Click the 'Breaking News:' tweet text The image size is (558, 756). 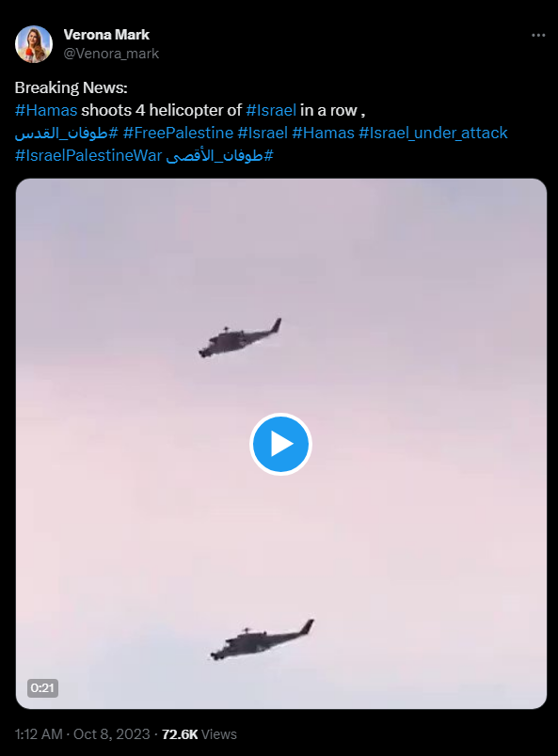click(71, 87)
